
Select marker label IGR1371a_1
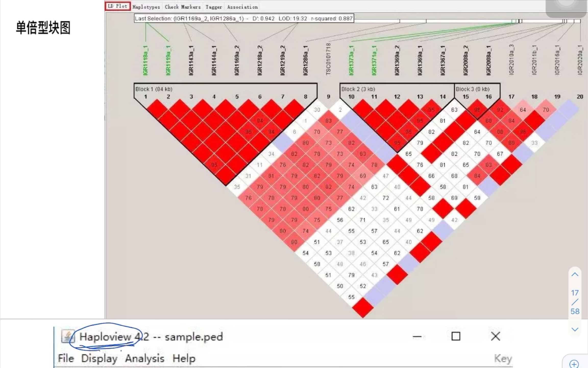point(374,61)
